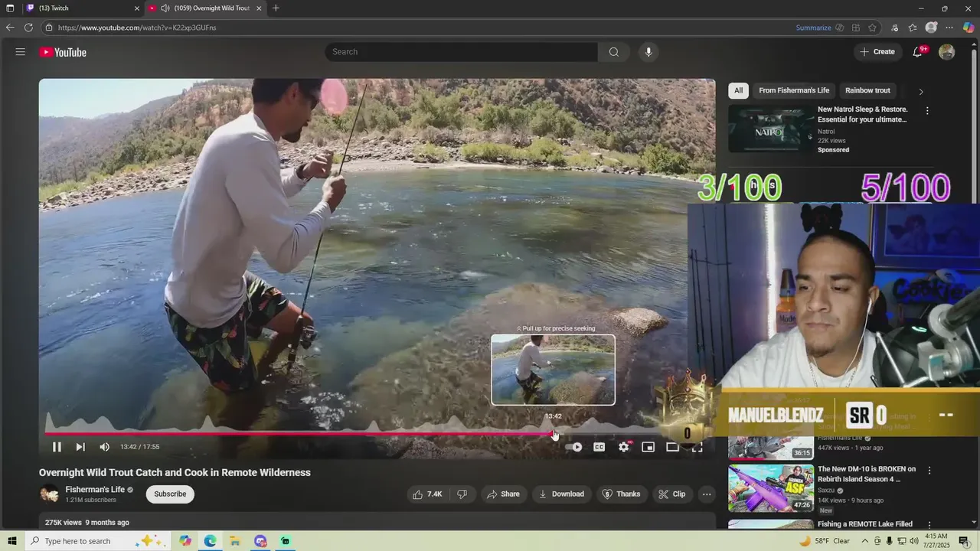This screenshot has width=980, height=551.
Task: Skip to next video
Action: coord(80,447)
